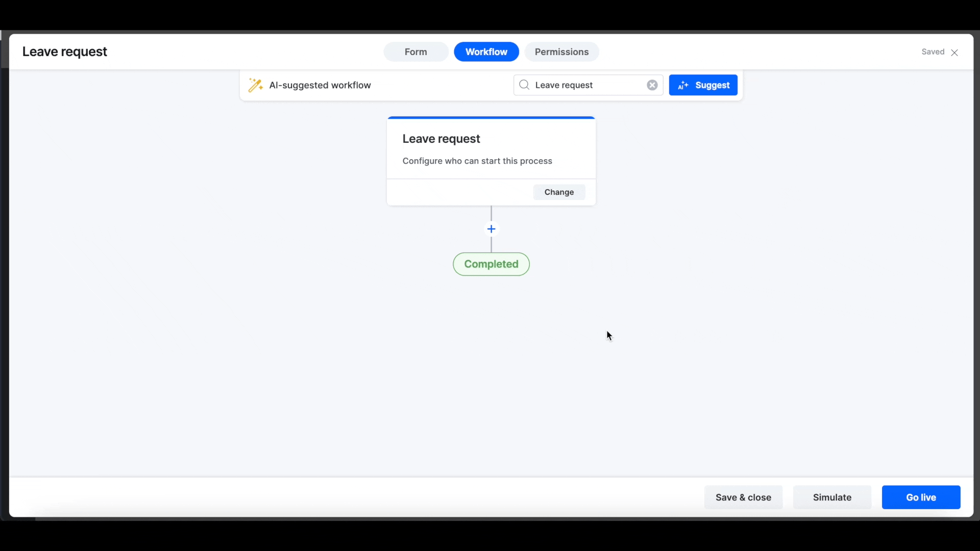The width and height of the screenshot is (980, 551).
Task: Open the Permissions tab
Action: 561,52
